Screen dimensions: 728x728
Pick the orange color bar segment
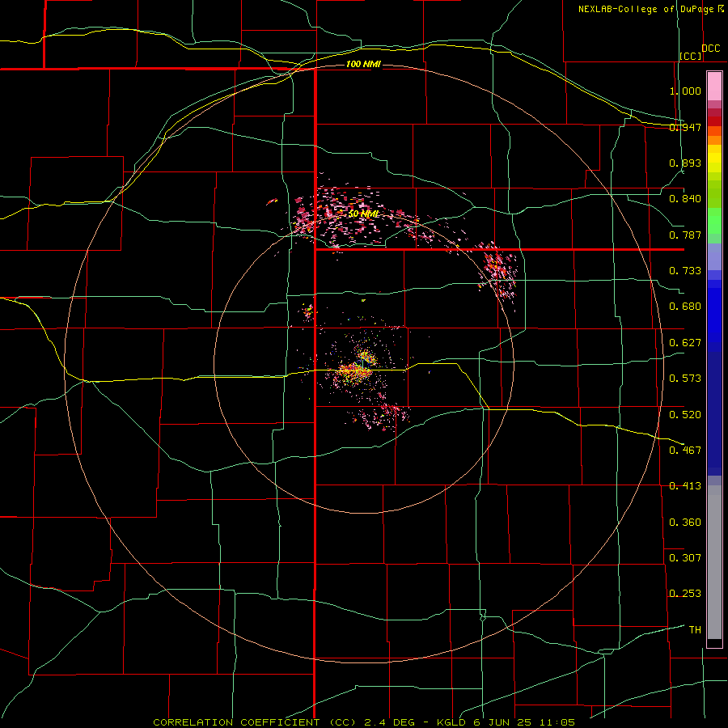click(x=714, y=140)
